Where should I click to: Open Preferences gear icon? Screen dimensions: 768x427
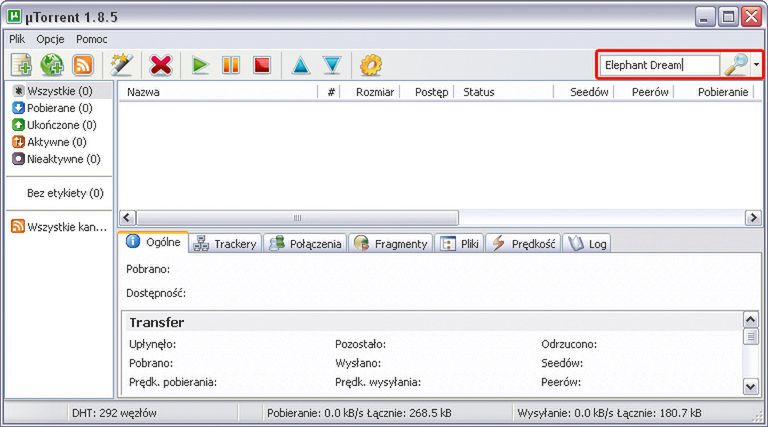tap(371, 65)
